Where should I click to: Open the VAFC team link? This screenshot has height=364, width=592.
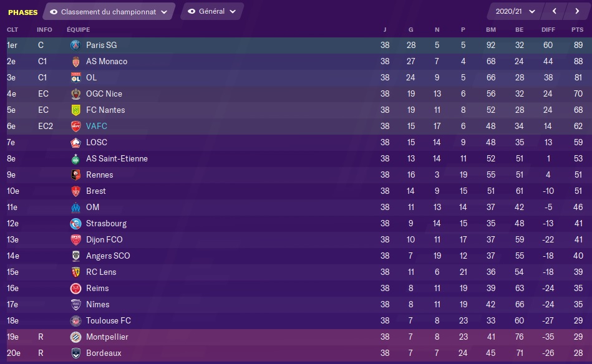[x=97, y=127]
